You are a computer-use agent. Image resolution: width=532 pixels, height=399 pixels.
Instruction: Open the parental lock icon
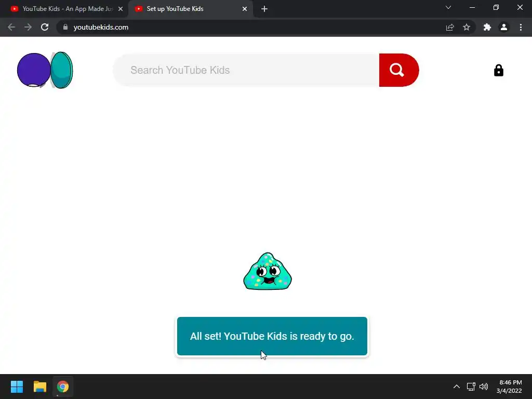[498, 70]
